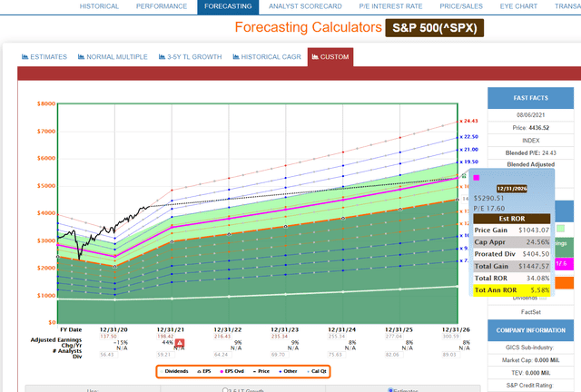This screenshot has width=581, height=392.
Task: Toggle the Dividends series in the chart legend
Action: (x=174, y=371)
